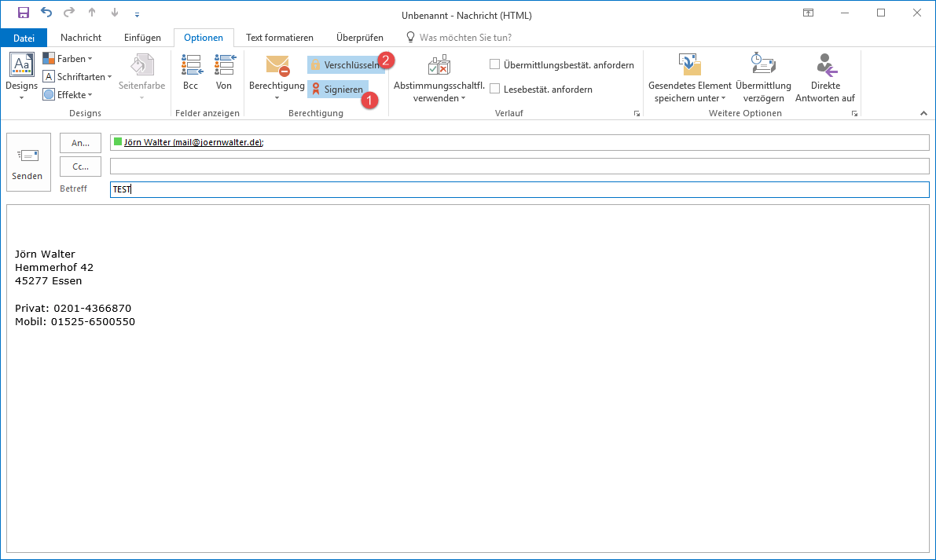Enable Übermittlungsbestät. anfordern checkbox

point(495,65)
